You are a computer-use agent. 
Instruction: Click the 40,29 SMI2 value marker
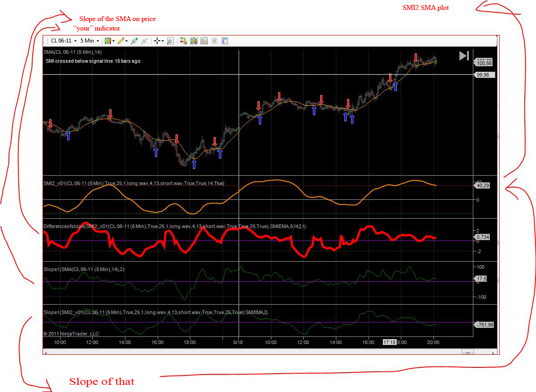482,185
